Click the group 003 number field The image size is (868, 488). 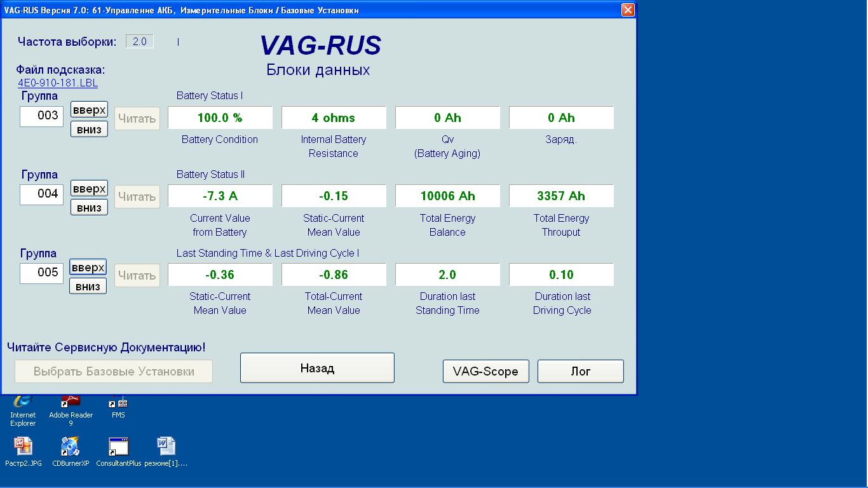coord(41,116)
